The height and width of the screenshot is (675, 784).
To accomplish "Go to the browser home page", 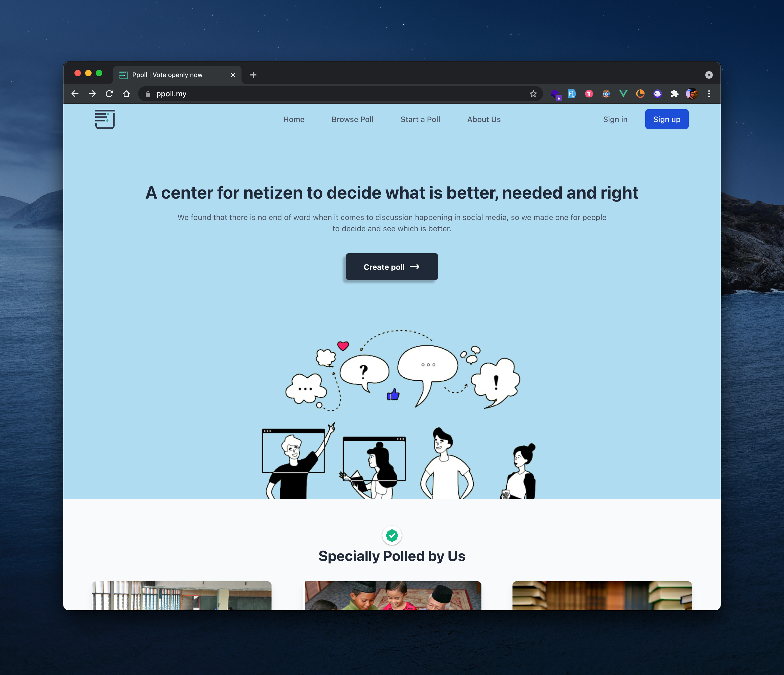I will click(x=126, y=94).
